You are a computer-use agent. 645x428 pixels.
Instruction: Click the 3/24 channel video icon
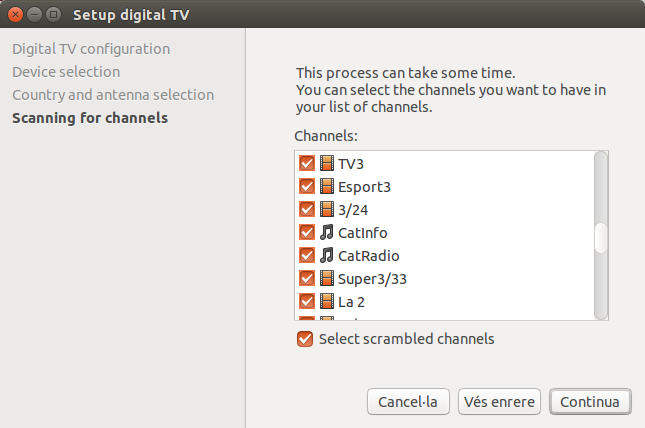click(x=326, y=209)
